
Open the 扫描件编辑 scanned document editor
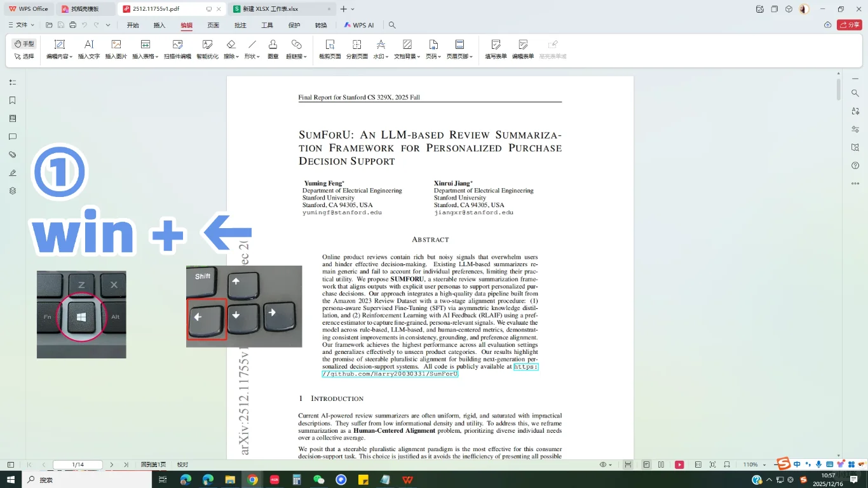[x=177, y=49]
